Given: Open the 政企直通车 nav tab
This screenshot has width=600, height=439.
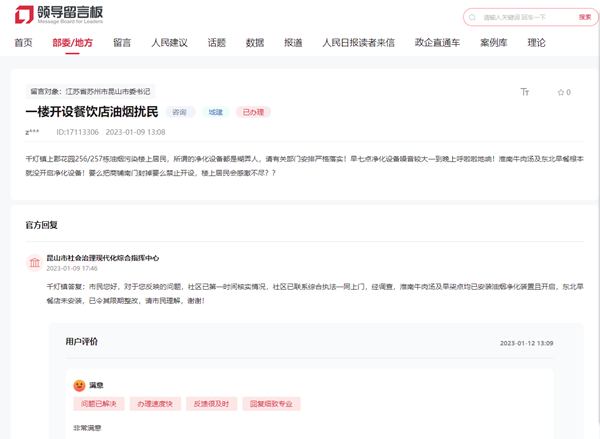Looking at the screenshot, I should point(437,43).
